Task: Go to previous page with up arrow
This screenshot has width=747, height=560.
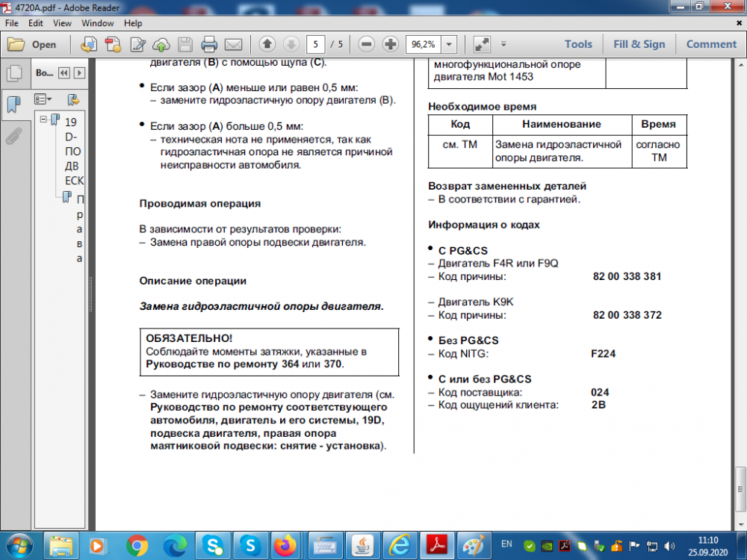Action: coord(267,44)
